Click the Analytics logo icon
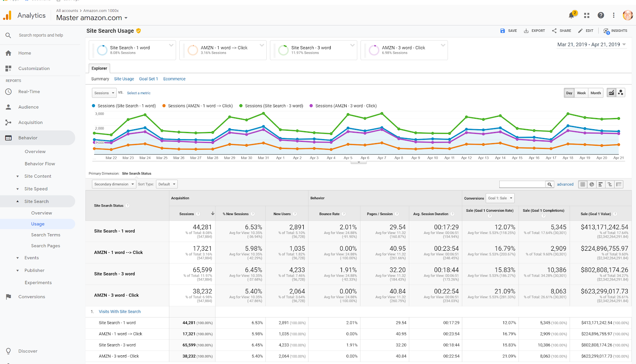This screenshot has height=364, width=636. click(7, 15)
